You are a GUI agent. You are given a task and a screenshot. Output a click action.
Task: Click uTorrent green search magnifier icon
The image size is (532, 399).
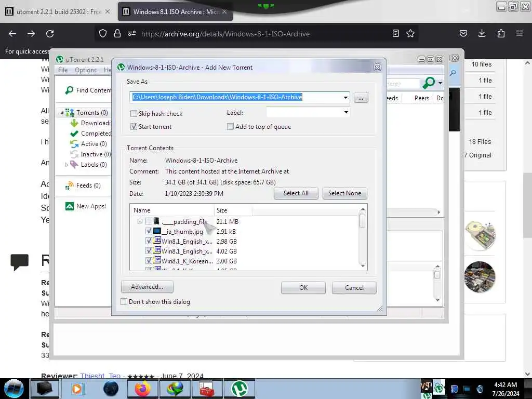tap(429, 83)
